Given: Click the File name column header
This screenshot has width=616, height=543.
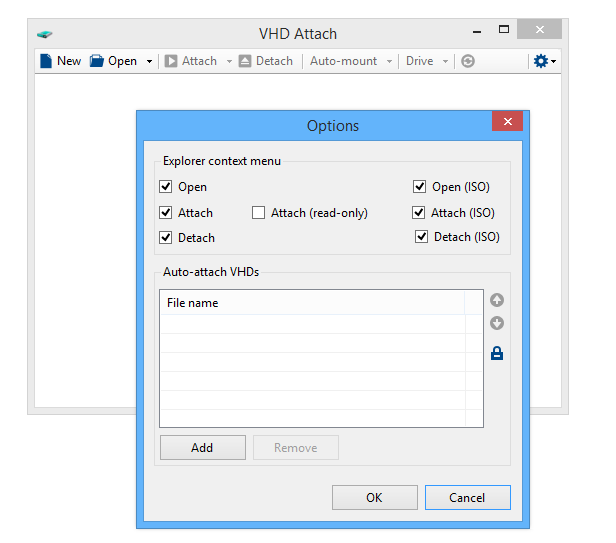Looking at the screenshot, I should click(x=312, y=303).
